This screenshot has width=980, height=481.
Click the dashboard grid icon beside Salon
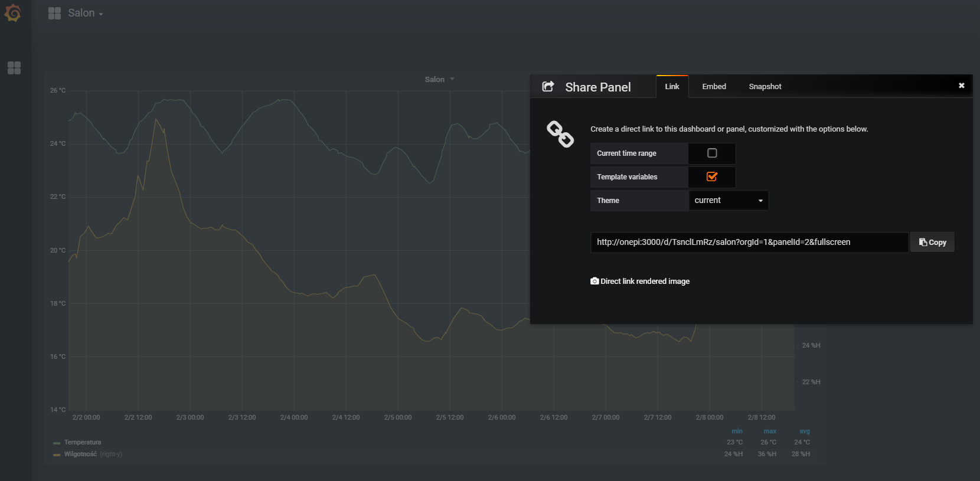click(x=54, y=13)
